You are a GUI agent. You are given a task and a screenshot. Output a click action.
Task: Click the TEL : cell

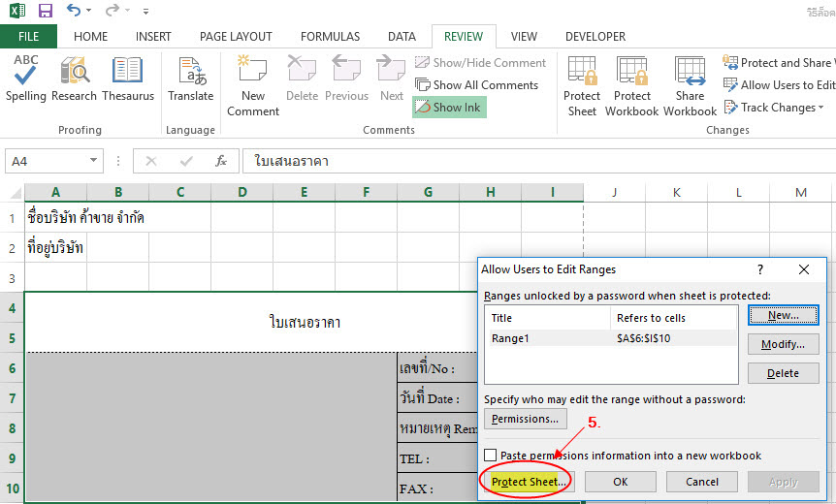pos(437,458)
